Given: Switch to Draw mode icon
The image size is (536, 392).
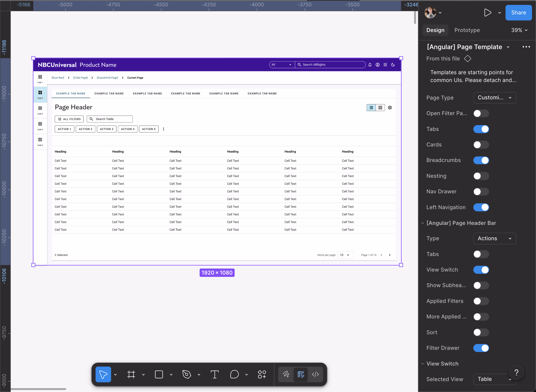Looking at the screenshot, I should 286,374.
